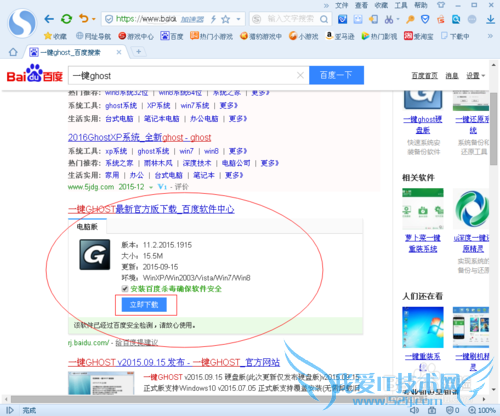Click the Baidu logo
This screenshot has width=500, height=416.
coord(35,74)
